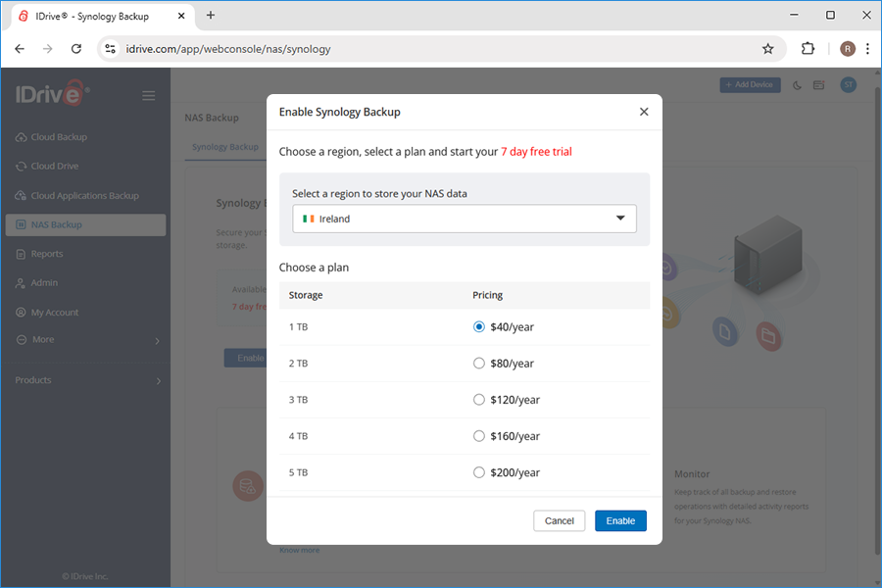Open the region dropdown showing Ireland
Screen dimensions: 882x588
[465, 219]
